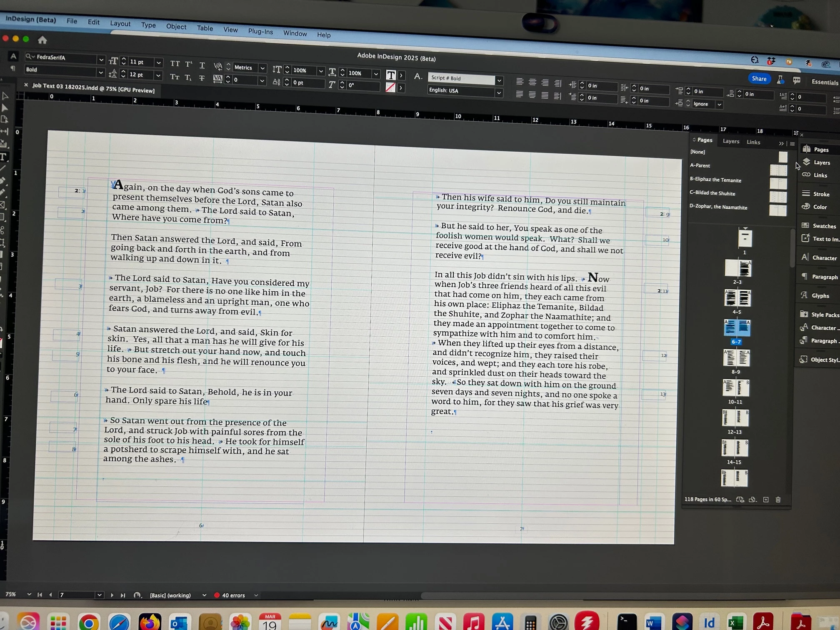Click the Home icon

[42, 40]
